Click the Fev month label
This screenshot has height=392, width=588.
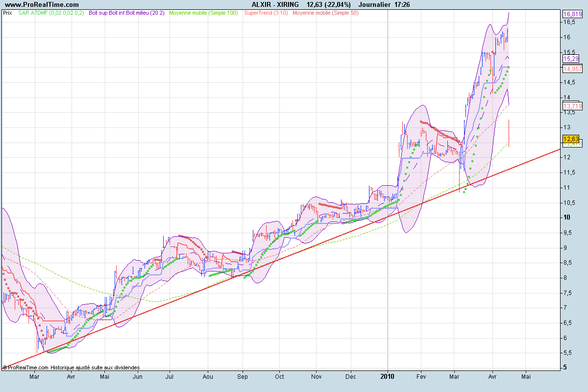421,377
